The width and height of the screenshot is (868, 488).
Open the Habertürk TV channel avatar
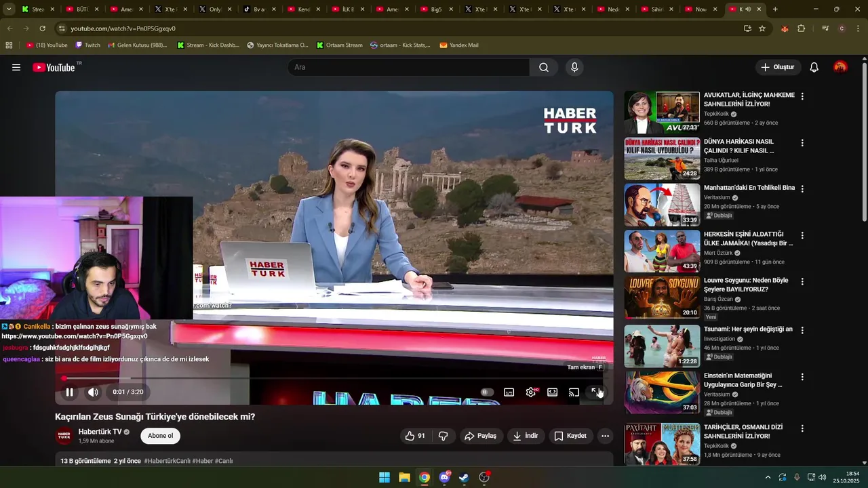64,436
